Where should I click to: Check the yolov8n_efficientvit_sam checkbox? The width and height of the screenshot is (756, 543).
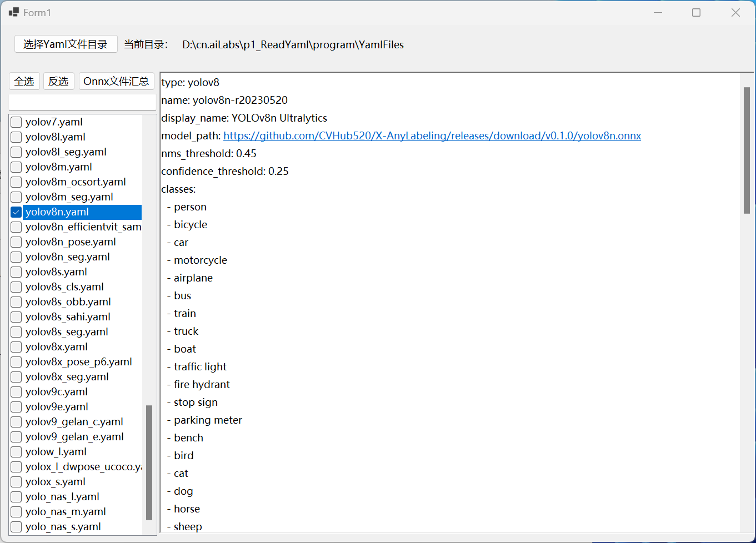[x=16, y=227]
